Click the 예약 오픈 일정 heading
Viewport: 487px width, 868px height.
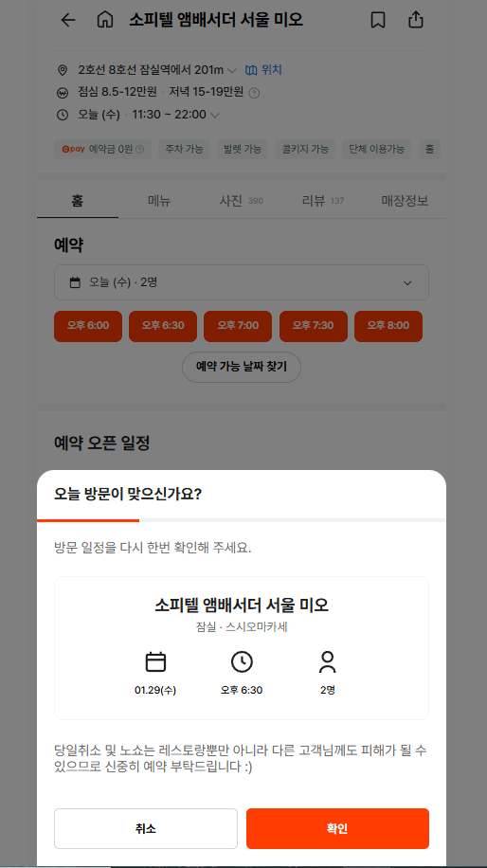point(101,443)
